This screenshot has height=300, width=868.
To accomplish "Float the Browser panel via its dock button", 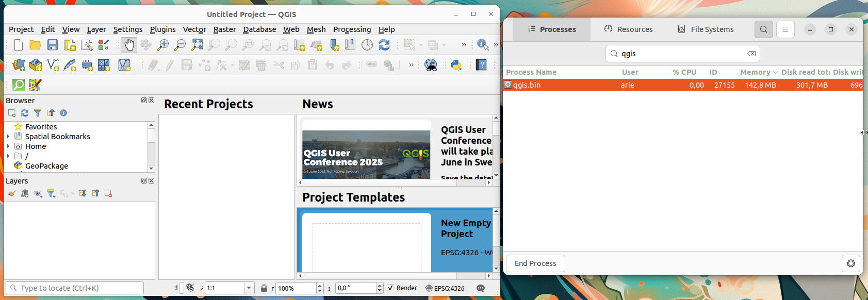I will tap(144, 101).
